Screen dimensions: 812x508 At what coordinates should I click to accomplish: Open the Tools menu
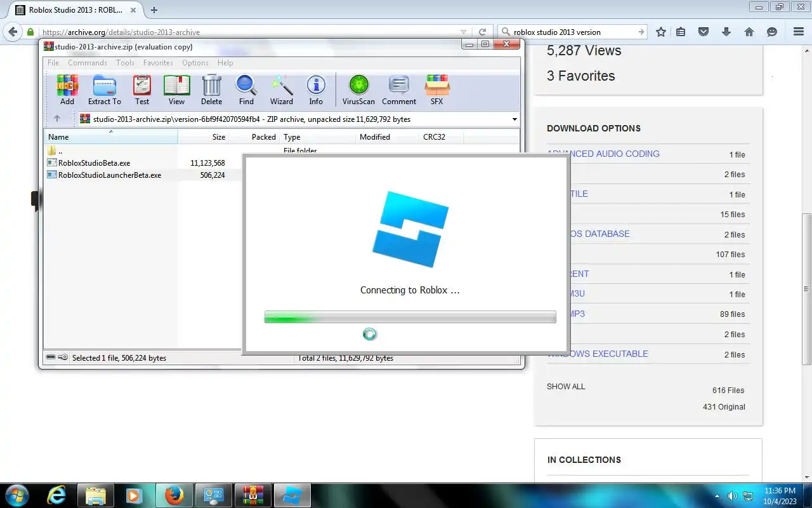pyautogui.click(x=125, y=63)
